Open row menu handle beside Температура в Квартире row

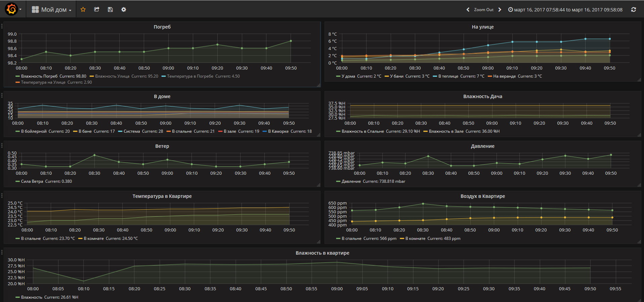(x=2, y=195)
